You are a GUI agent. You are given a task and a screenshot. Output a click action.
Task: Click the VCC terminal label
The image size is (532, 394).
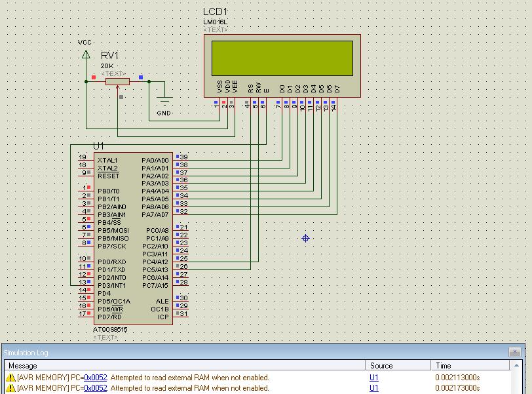point(85,43)
